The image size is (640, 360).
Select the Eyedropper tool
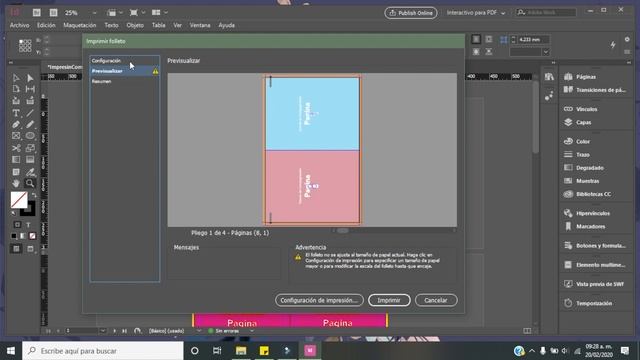[x=30, y=172]
